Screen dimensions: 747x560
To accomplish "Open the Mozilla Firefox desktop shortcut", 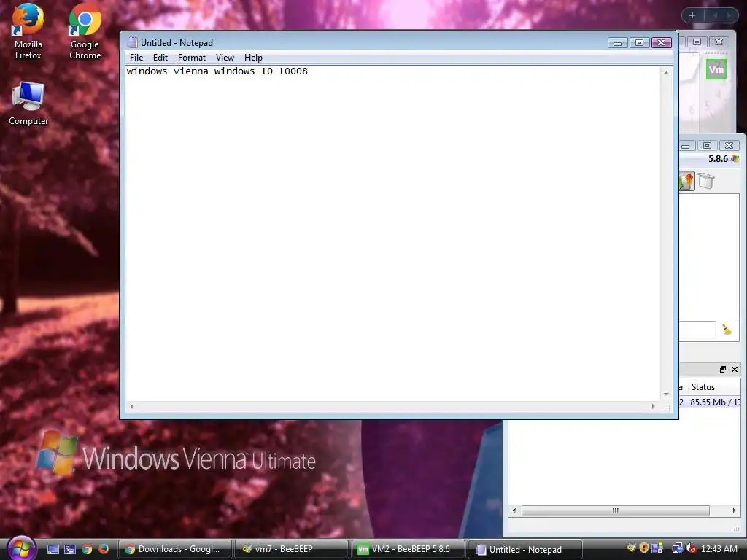I will pos(28,31).
